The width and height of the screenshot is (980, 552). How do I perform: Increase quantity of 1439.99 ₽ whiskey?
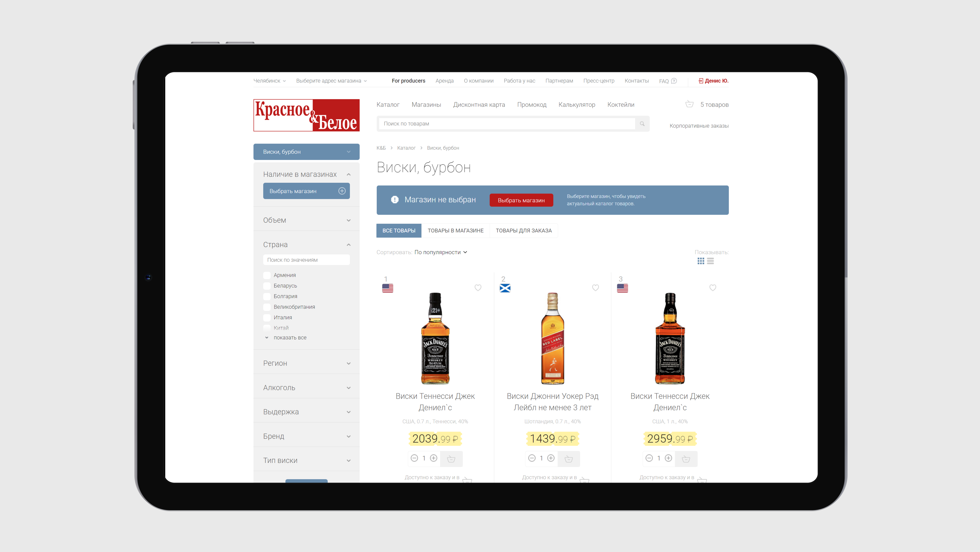tap(551, 458)
